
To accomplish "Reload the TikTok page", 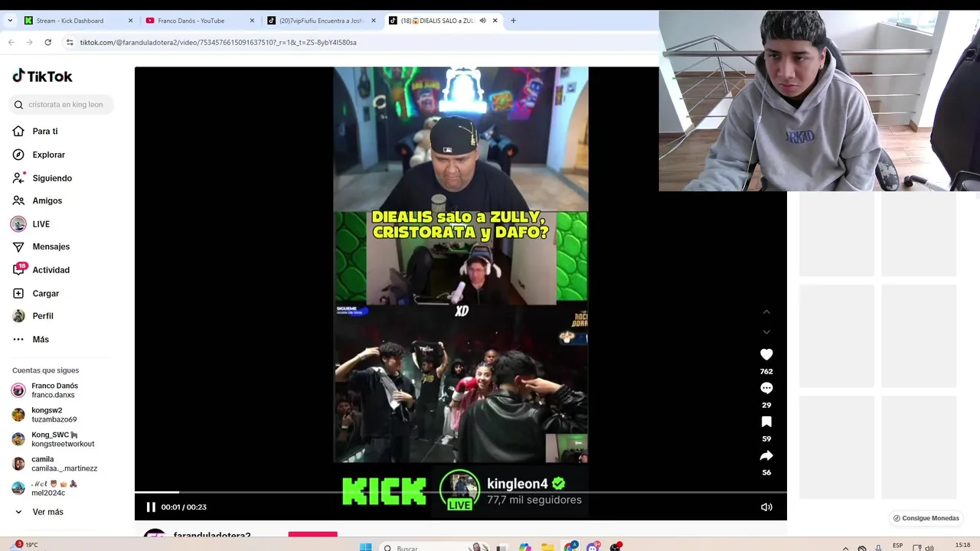I will 47,42.
